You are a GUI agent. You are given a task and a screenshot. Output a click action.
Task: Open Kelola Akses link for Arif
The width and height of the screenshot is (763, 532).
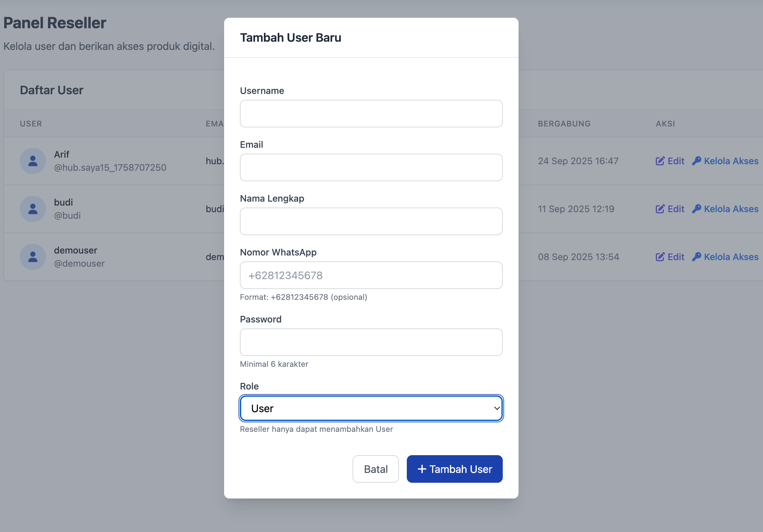[731, 161]
